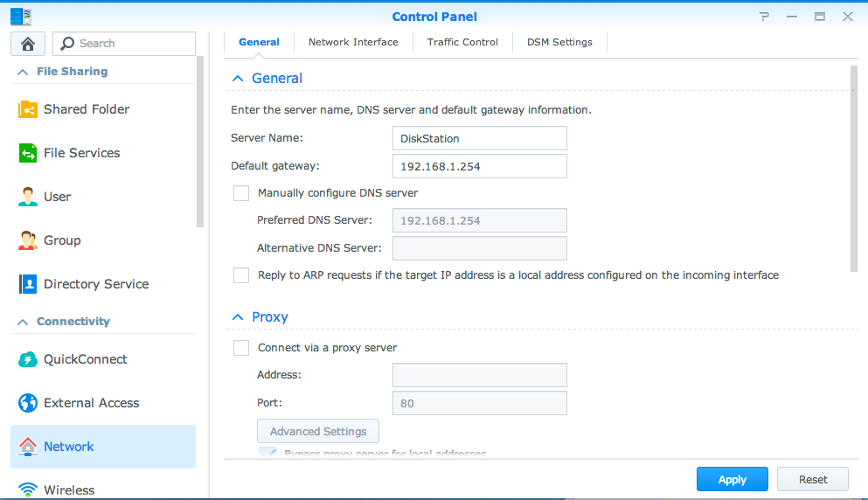Collapse the File Sharing section
Image resolution: width=868 pixels, height=500 pixels.
[23, 72]
